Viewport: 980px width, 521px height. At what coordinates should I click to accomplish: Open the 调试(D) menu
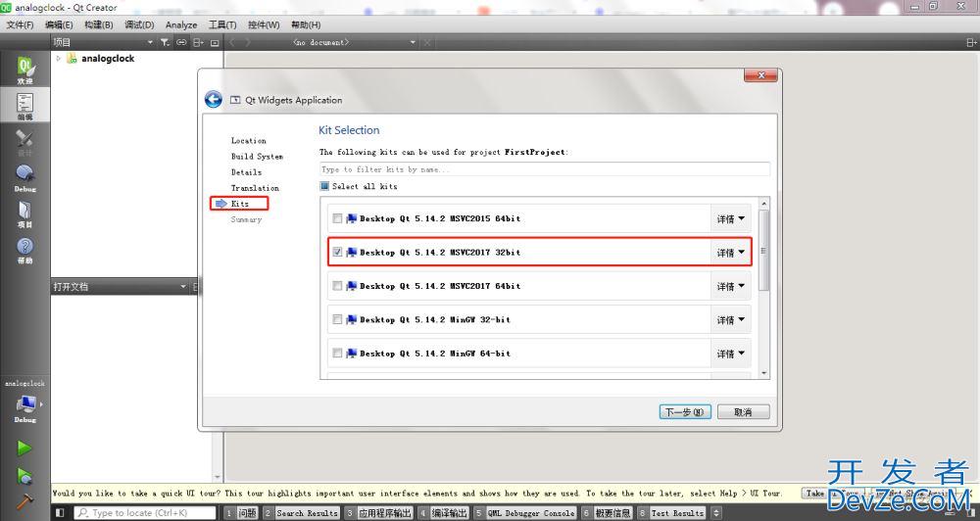pos(139,24)
